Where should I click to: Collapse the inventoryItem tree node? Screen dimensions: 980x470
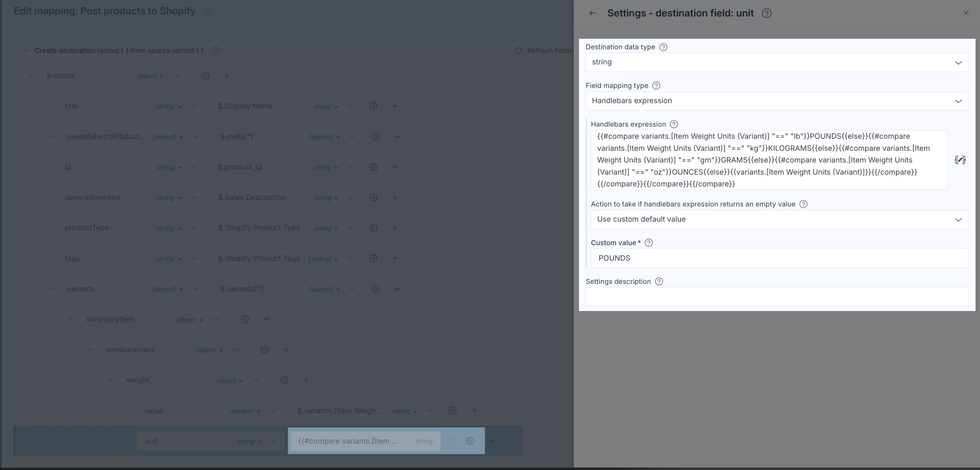coord(71,319)
